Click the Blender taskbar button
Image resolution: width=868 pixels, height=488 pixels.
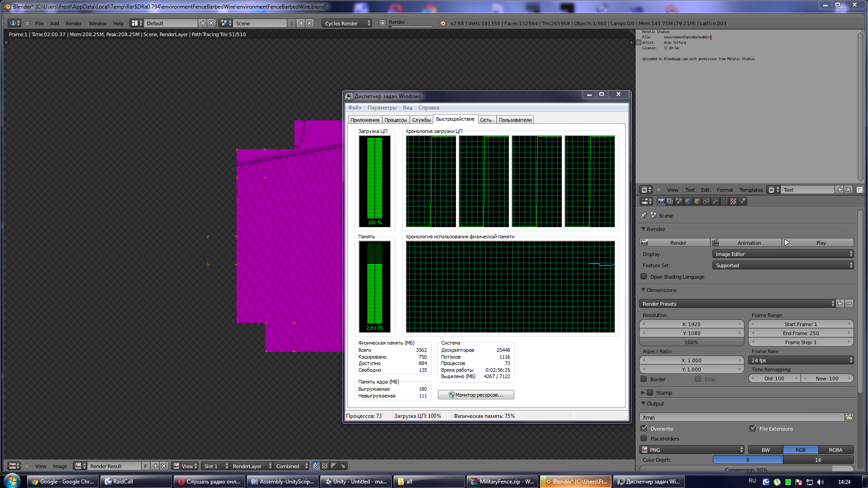(x=576, y=482)
